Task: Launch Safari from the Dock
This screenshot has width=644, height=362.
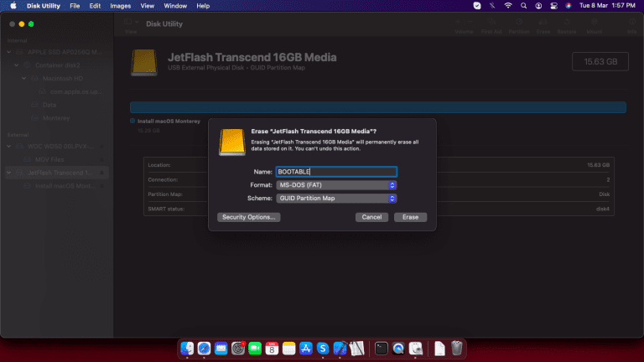Action: (x=204, y=349)
